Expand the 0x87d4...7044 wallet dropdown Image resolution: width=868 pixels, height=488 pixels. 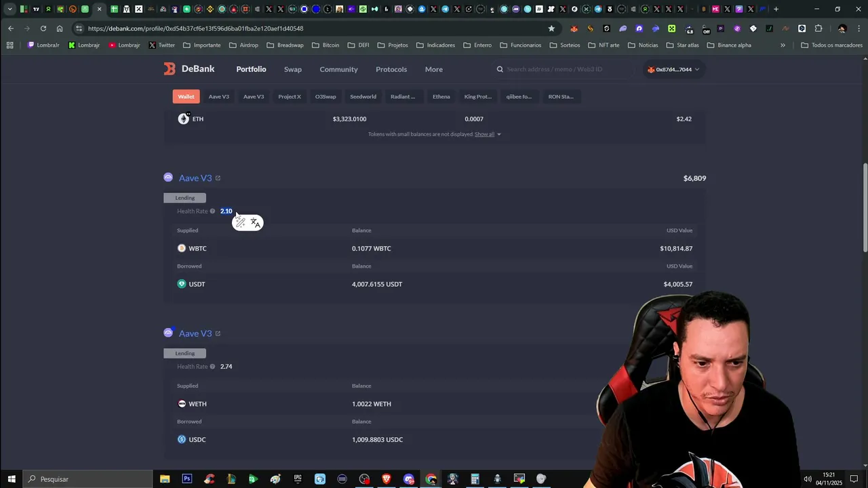tap(673, 69)
